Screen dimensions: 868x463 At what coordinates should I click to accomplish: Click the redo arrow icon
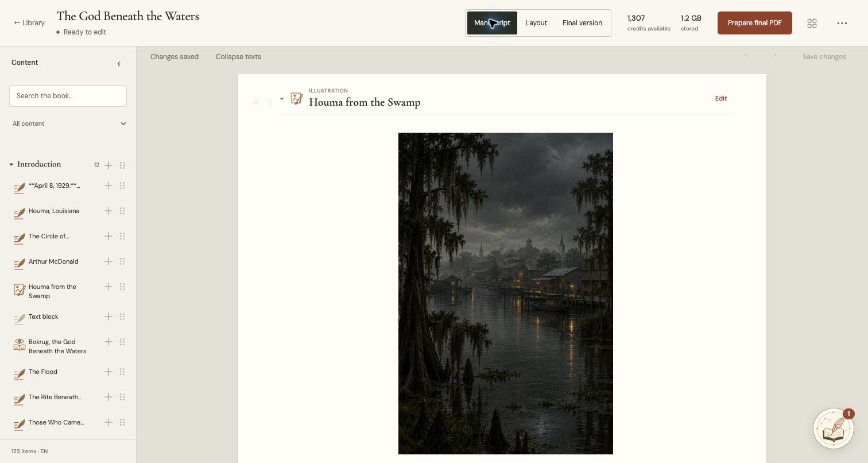pyautogui.click(x=774, y=56)
